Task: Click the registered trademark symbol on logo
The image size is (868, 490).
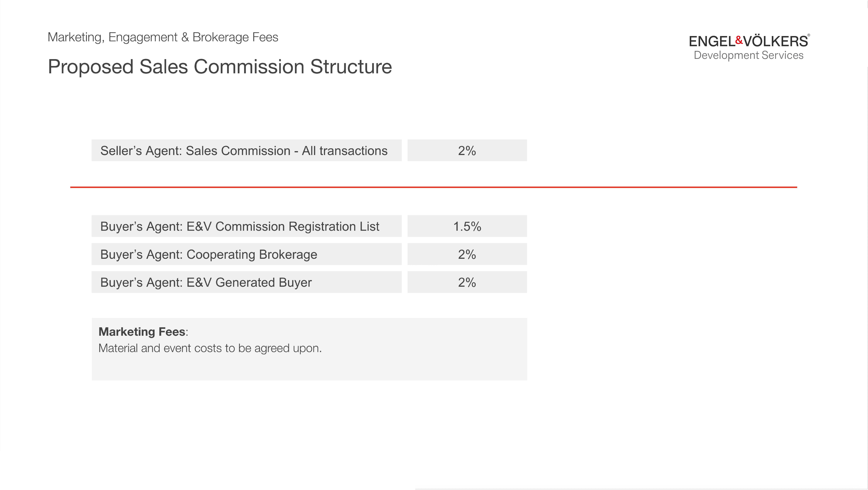Action: [x=809, y=35]
